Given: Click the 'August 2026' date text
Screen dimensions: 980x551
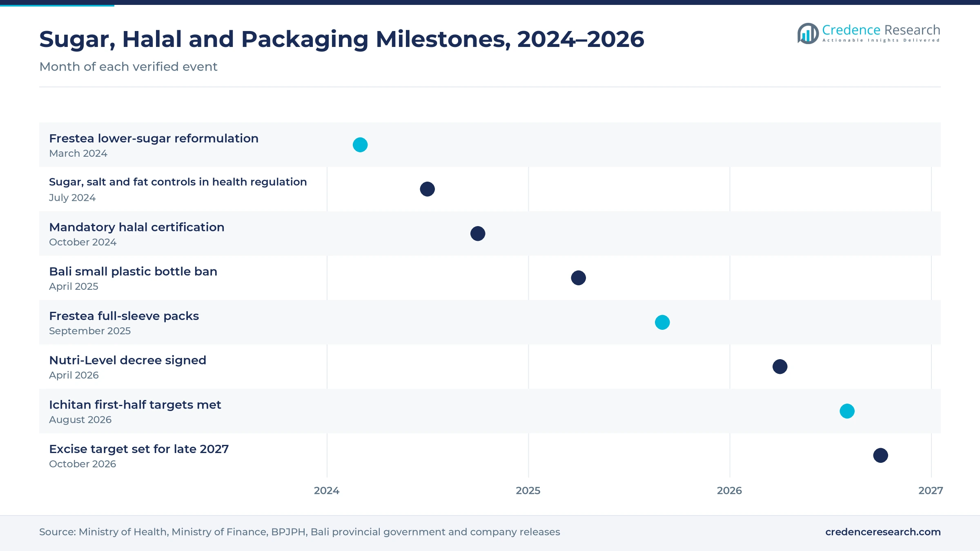Looking at the screenshot, I should [x=80, y=420].
